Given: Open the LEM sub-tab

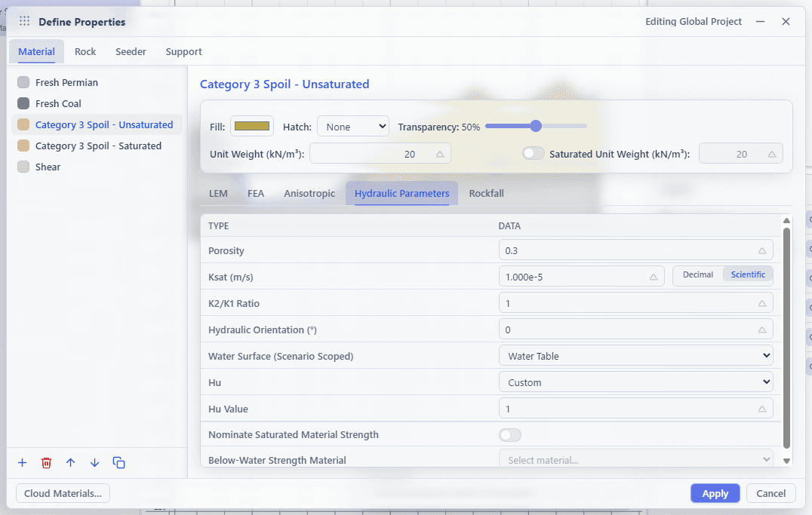Looking at the screenshot, I should pos(218,194).
